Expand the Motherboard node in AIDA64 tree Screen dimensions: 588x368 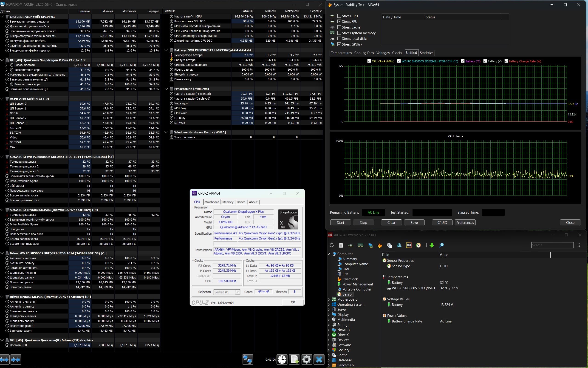pos(329,299)
